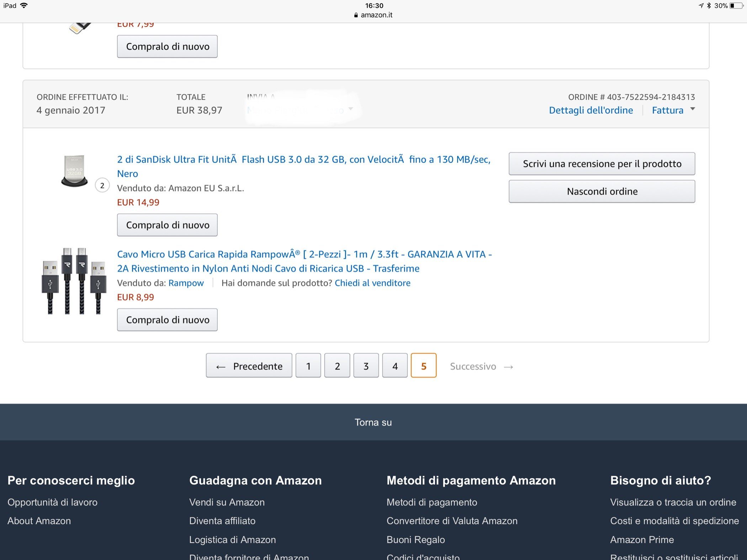Open the Fattura invoice link

click(x=667, y=110)
